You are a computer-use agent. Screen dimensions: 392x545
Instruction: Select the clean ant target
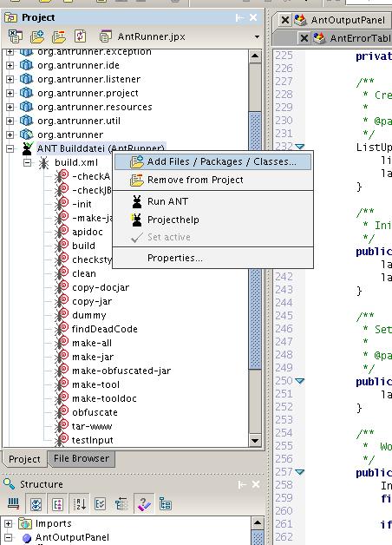(x=83, y=273)
